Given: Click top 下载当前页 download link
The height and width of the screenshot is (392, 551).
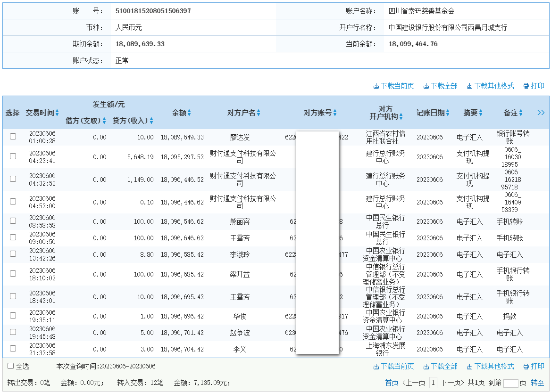Looking at the screenshot, I should click(x=393, y=86).
